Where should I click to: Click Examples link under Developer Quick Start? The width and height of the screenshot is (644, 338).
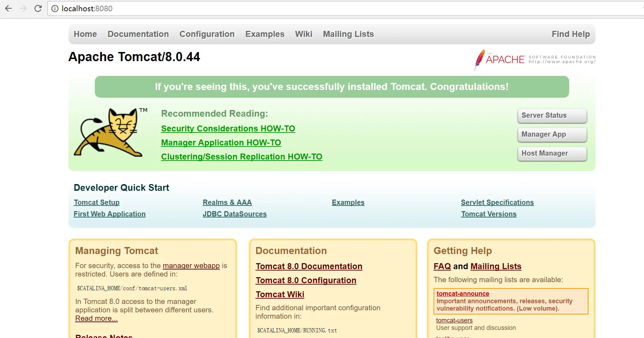click(x=348, y=202)
